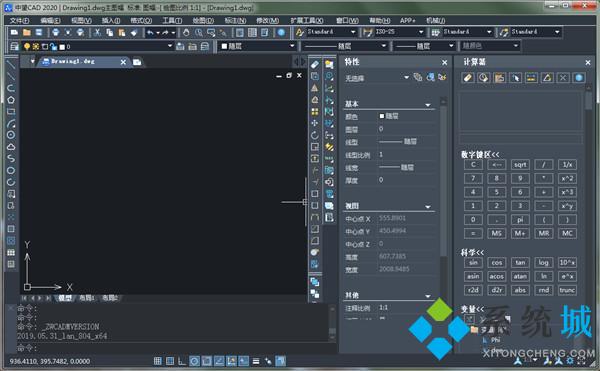Viewport: 600px width, 371px height.
Task: Click the Paste clipboard icon
Action: pyautogui.click(x=122, y=33)
